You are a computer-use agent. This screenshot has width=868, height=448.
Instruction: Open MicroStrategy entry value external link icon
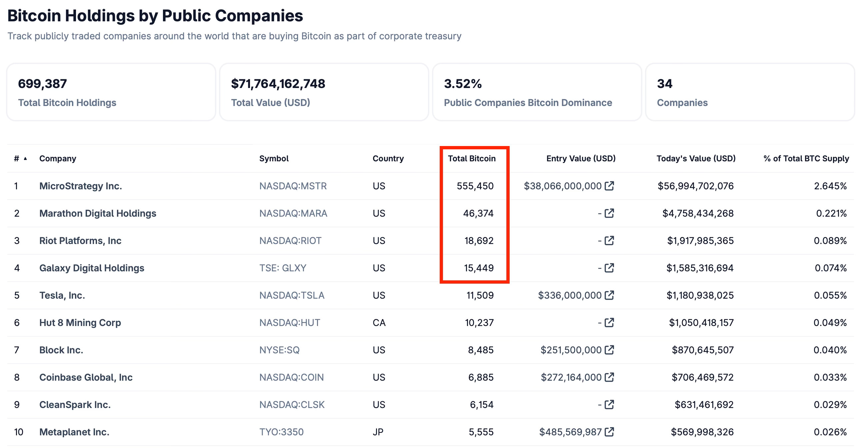point(609,186)
